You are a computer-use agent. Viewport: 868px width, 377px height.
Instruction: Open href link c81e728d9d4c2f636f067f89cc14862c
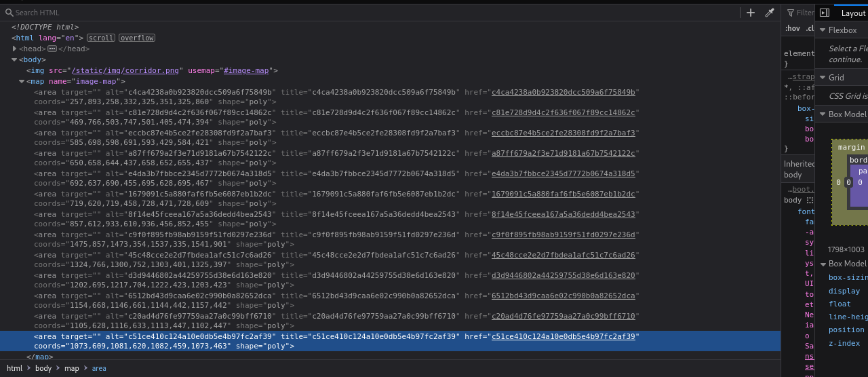(x=563, y=112)
